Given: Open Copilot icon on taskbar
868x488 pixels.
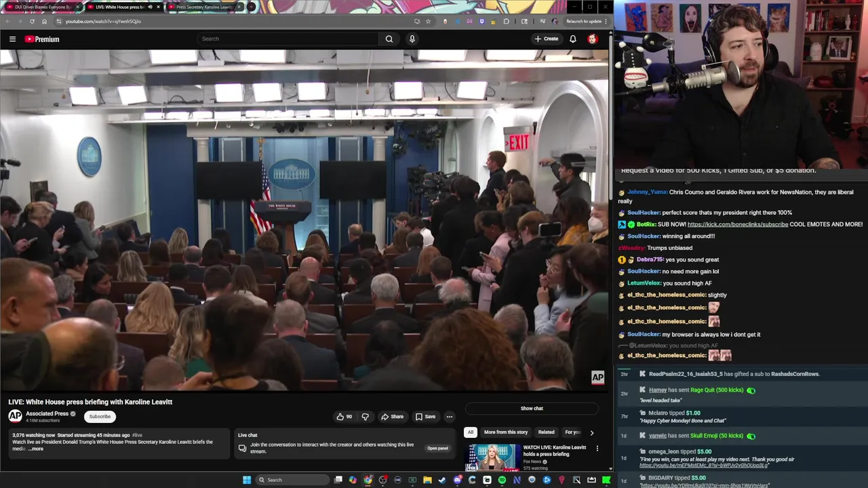Looking at the screenshot, I should point(353,480).
